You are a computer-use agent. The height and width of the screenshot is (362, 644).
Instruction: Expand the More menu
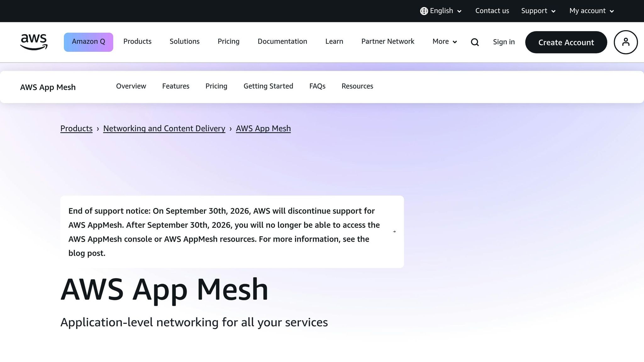[445, 41]
